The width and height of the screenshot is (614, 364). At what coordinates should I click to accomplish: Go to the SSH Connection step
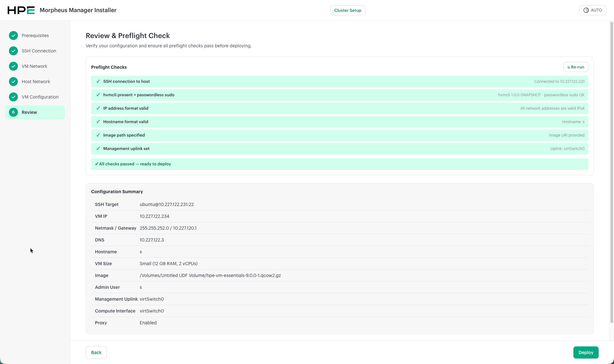(35, 51)
